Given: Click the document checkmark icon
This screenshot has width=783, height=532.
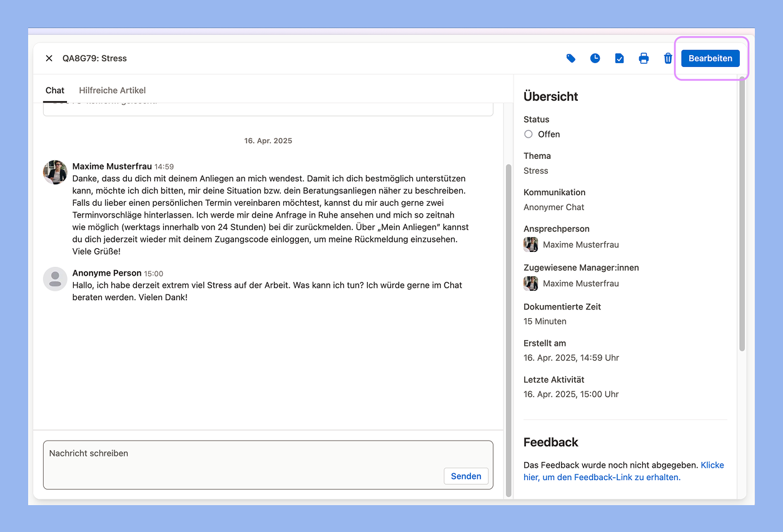Looking at the screenshot, I should tap(619, 58).
